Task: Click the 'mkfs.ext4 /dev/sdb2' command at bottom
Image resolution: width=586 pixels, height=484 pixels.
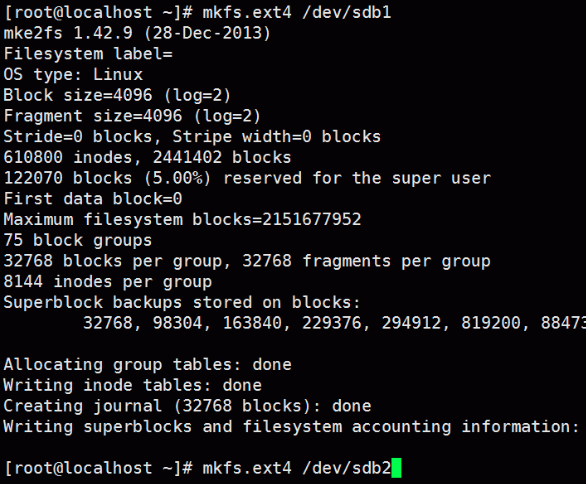Action: pos(297,468)
